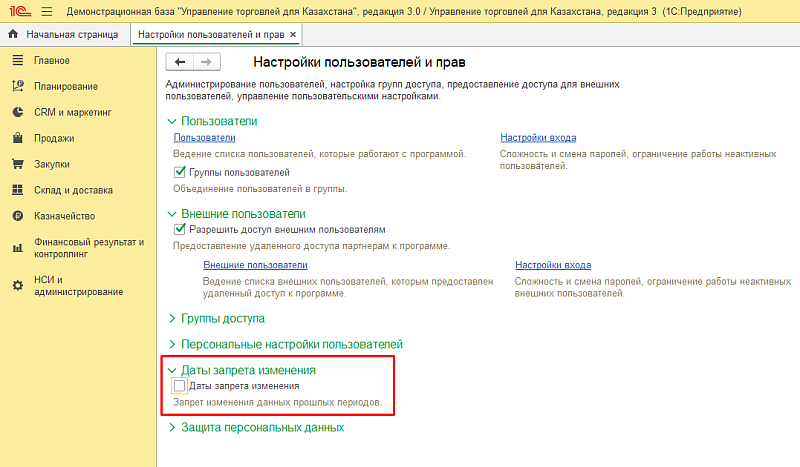Image resolution: width=800 pixels, height=467 pixels.
Task: Open the Закупки shopping cart section
Action: [52, 164]
